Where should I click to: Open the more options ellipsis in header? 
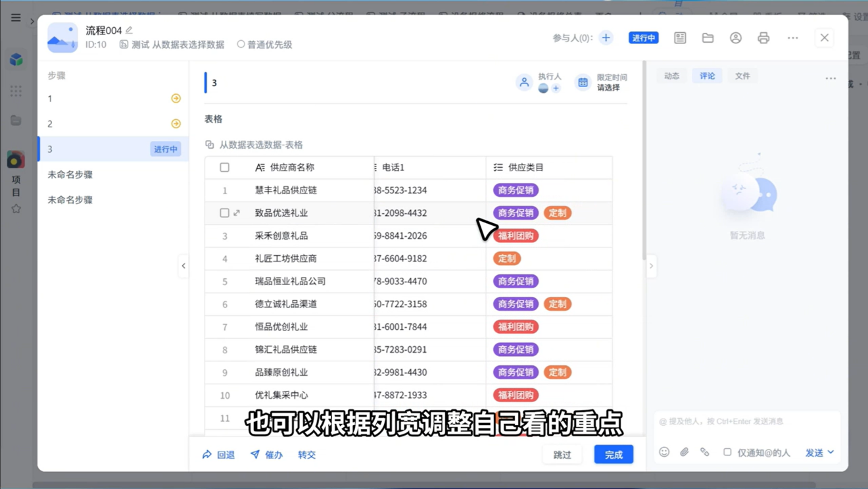793,38
